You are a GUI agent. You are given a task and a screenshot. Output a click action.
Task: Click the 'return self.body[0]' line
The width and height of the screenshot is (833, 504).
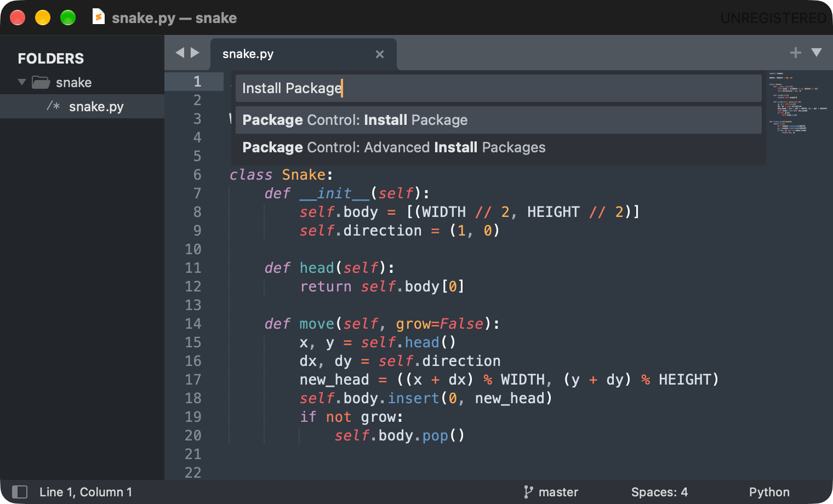point(382,287)
